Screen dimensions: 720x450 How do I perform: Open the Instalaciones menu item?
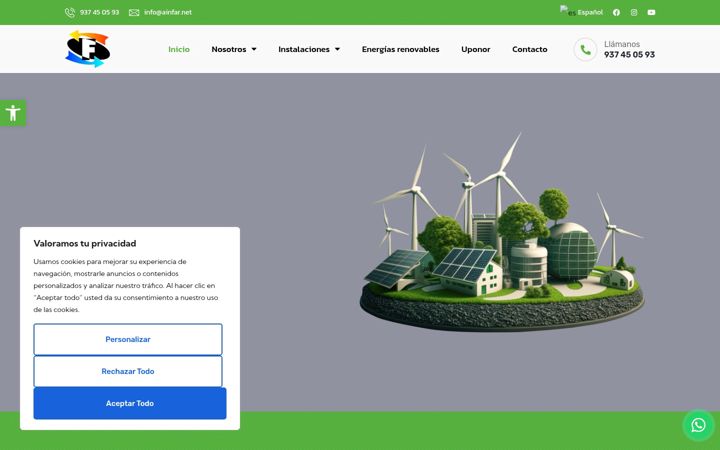304,49
